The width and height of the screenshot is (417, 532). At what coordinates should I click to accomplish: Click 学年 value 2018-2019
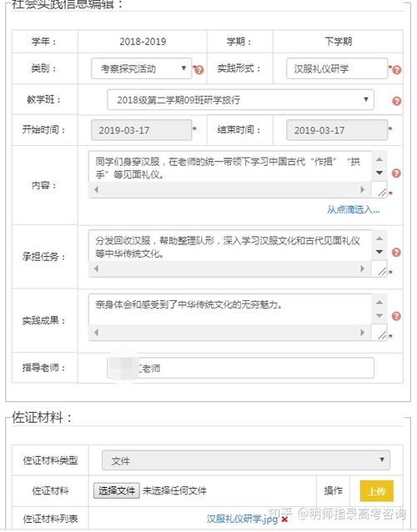[143, 42]
